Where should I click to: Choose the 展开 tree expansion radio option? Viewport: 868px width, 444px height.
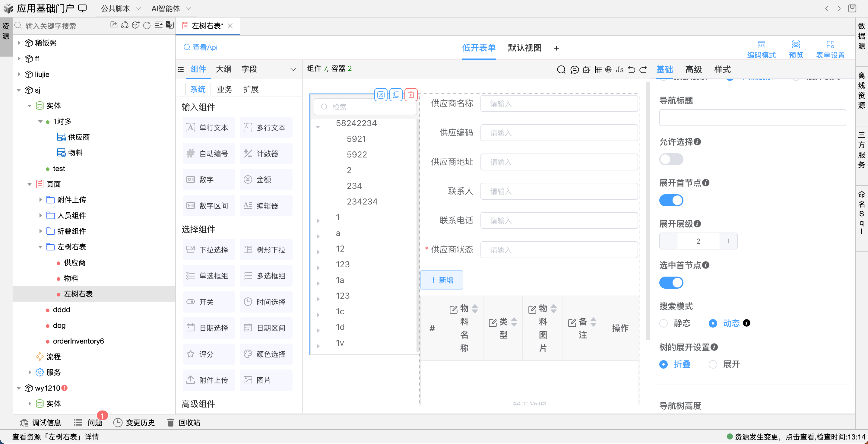coord(713,364)
